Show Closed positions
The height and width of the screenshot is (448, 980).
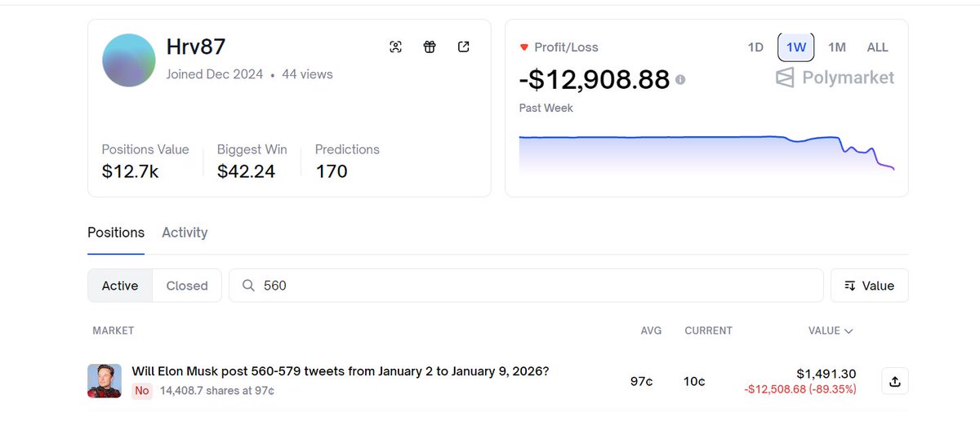pyautogui.click(x=187, y=286)
